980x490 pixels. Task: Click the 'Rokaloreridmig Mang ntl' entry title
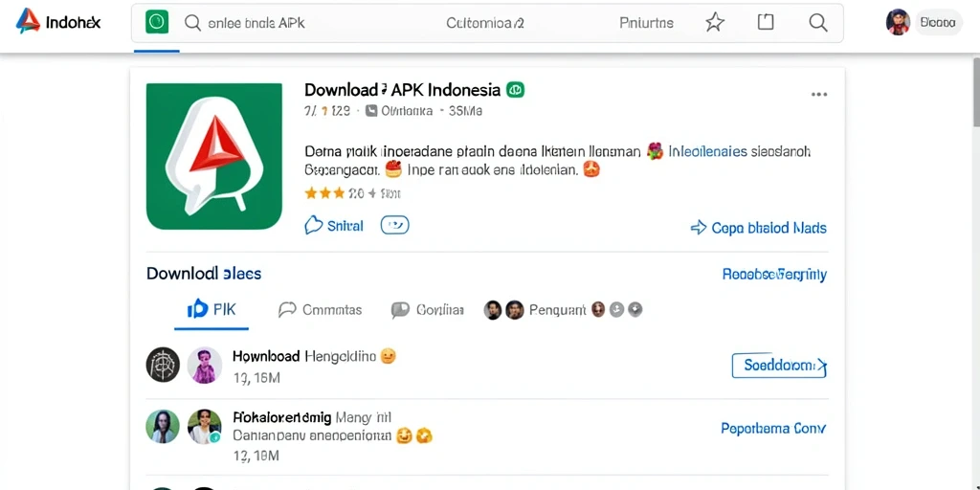pos(312,417)
